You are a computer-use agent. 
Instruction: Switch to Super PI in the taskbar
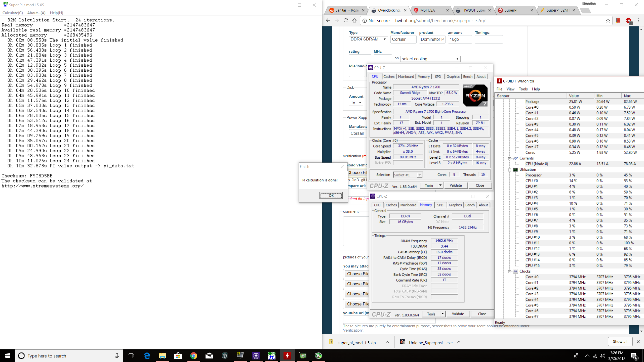point(271,356)
